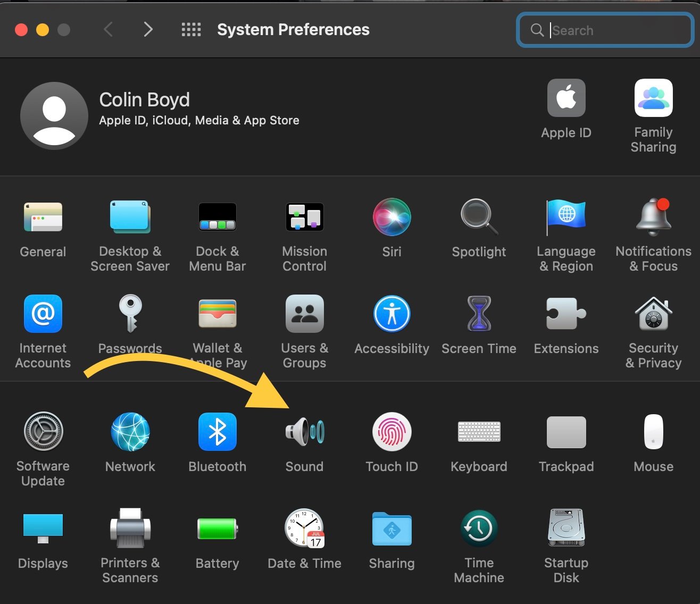
Task: Open Mission Control preferences
Action: tap(305, 217)
